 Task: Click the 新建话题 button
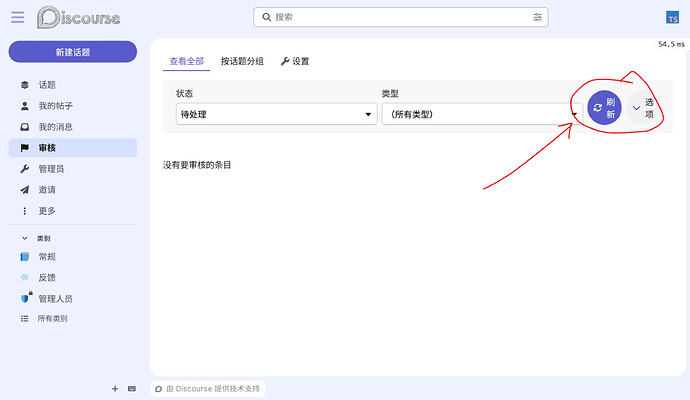73,52
